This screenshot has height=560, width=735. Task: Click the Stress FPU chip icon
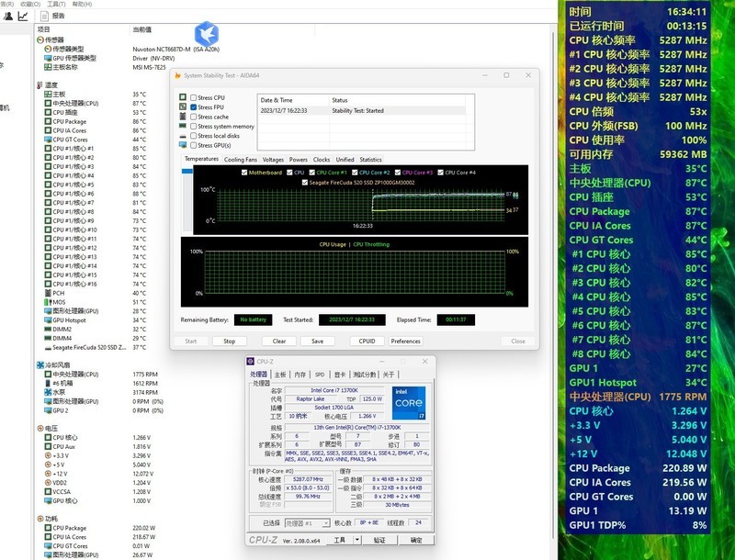point(181,107)
